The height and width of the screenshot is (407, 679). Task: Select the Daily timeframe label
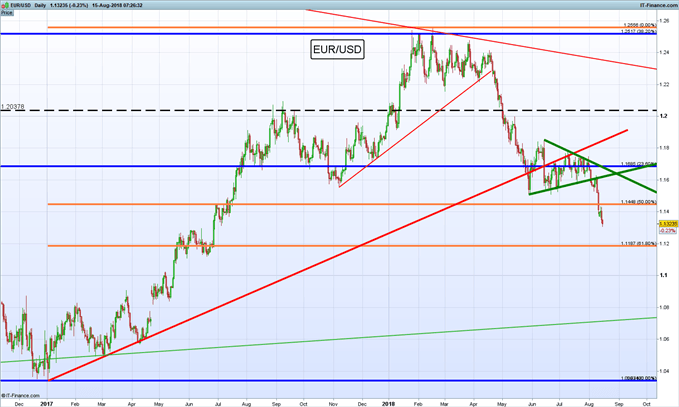40,5
